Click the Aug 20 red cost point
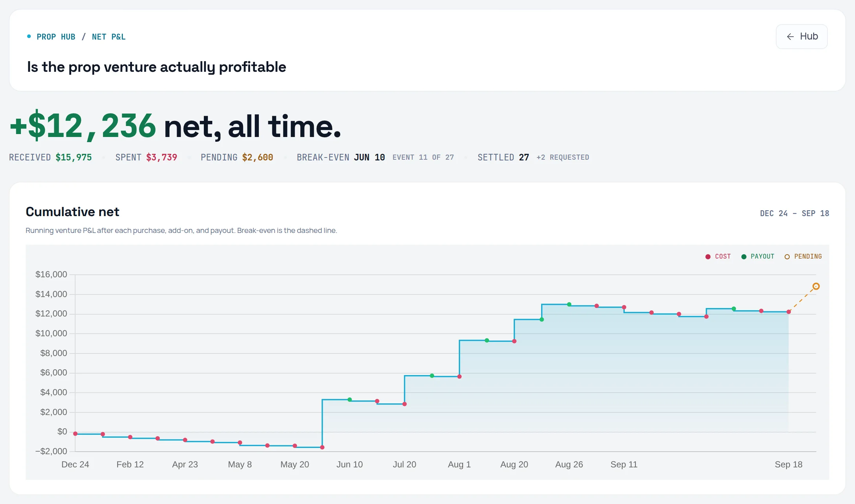 point(514,341)
